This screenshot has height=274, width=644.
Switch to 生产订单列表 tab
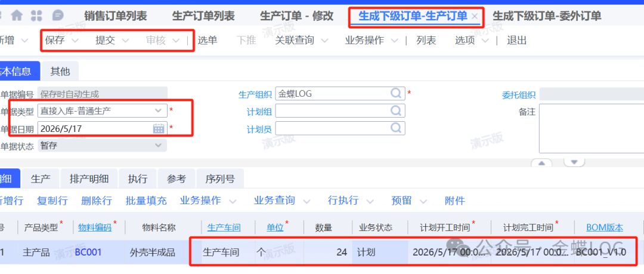point(203,17)
